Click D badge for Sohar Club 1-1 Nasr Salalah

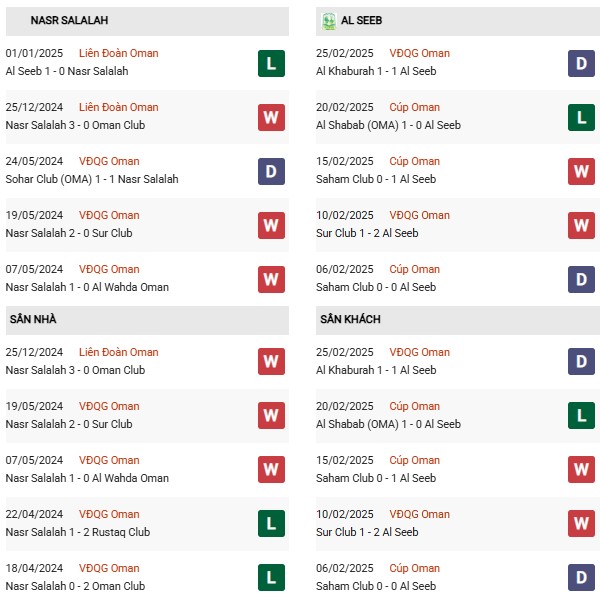click(x=271, y=171)
